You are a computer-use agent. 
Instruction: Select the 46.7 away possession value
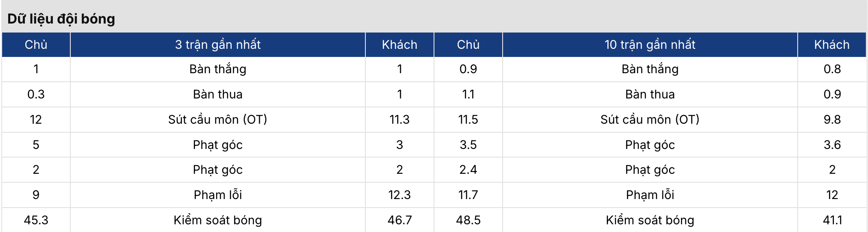[x=399, y=220]
